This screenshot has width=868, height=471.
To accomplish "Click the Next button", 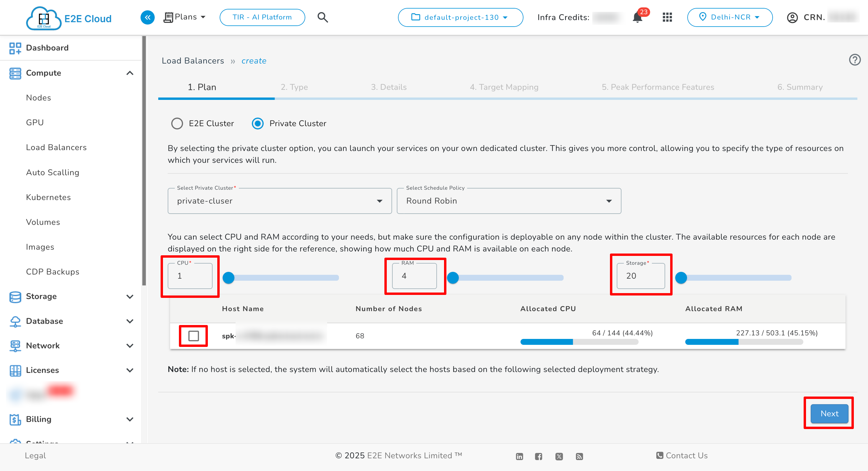I will pyautogui.click(x=829, y=413).
